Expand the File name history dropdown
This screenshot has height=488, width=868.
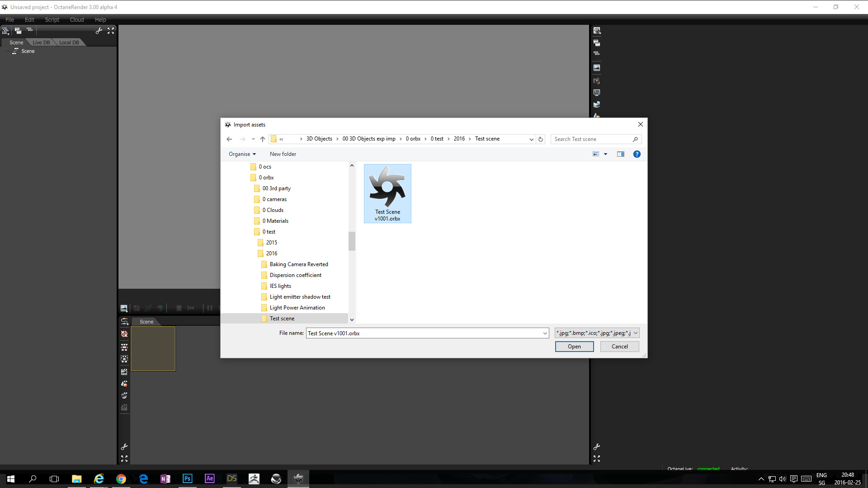coord(545,333)
